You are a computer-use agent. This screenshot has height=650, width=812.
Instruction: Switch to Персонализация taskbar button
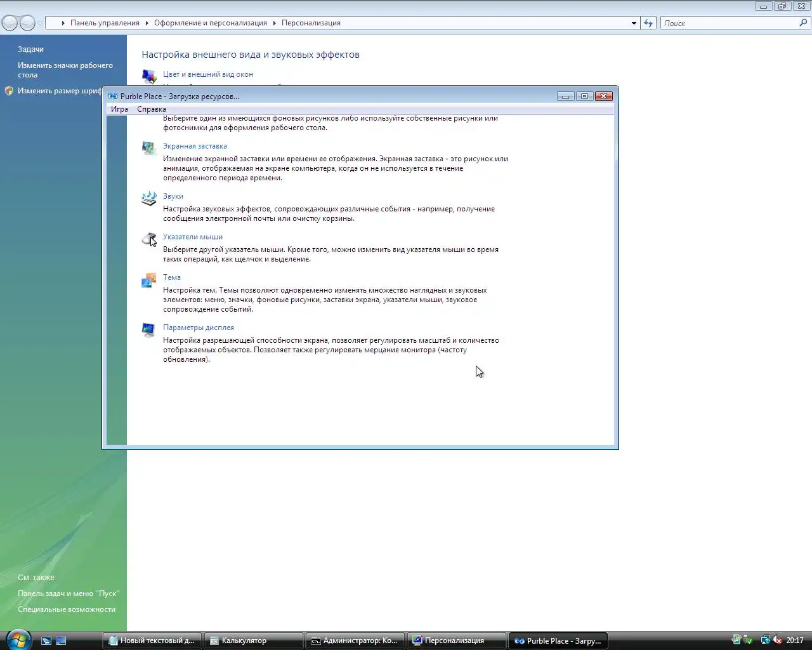pyautogui.click(x=457, y=641)
